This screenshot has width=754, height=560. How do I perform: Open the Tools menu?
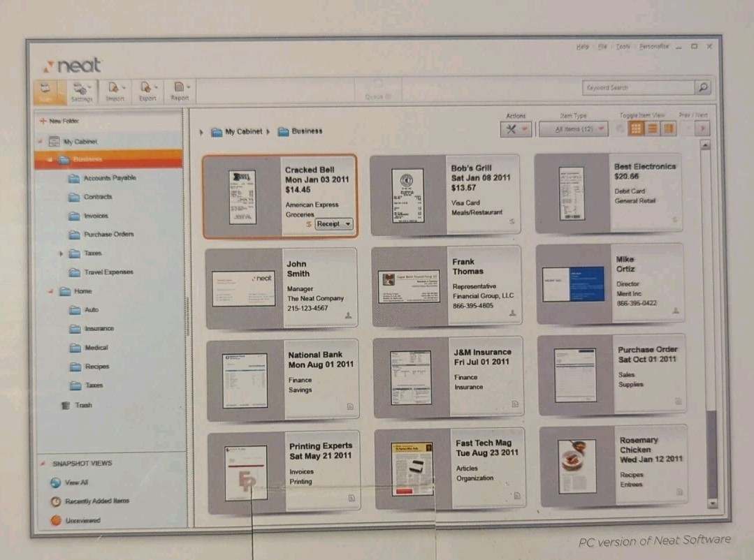click(623, 47)
